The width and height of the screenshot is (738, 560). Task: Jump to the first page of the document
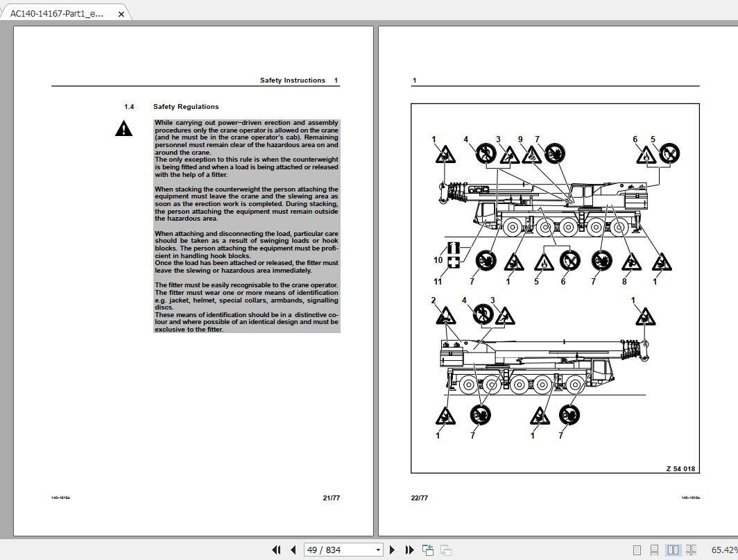[277, 550]
